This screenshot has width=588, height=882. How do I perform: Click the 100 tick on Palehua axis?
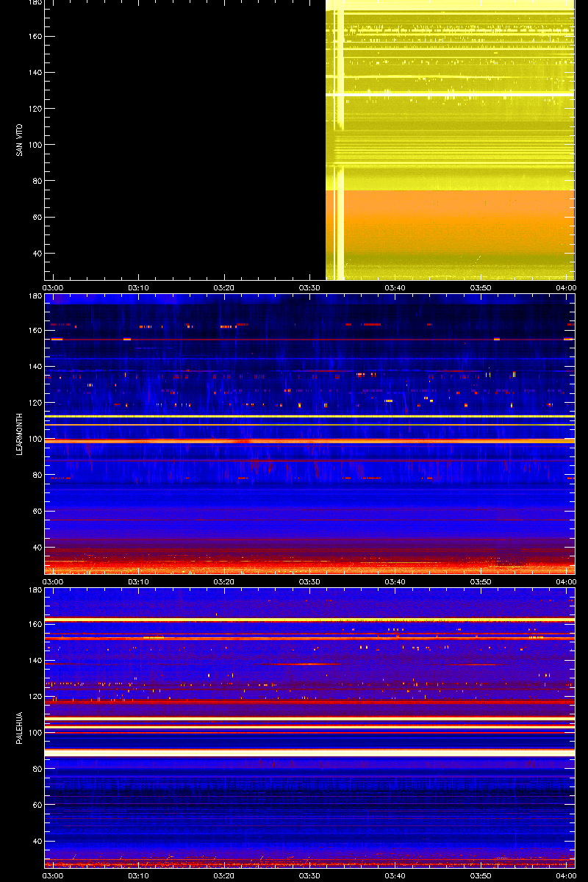click(35, 733)
